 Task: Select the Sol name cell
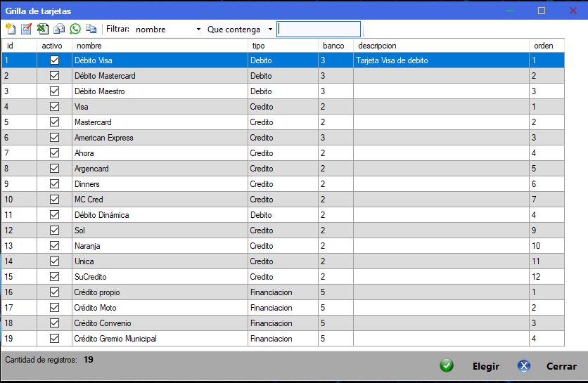click(x=160, y=230)
